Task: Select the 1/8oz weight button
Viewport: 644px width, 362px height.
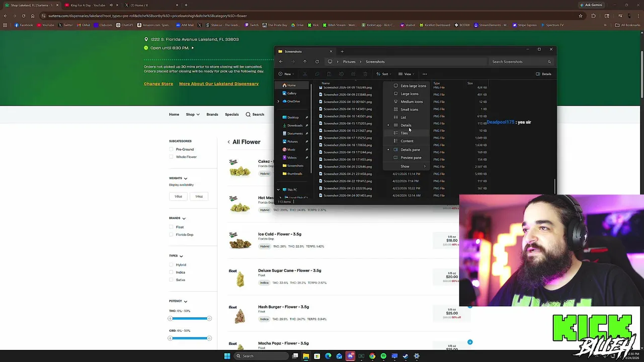Action: (178, 197)
